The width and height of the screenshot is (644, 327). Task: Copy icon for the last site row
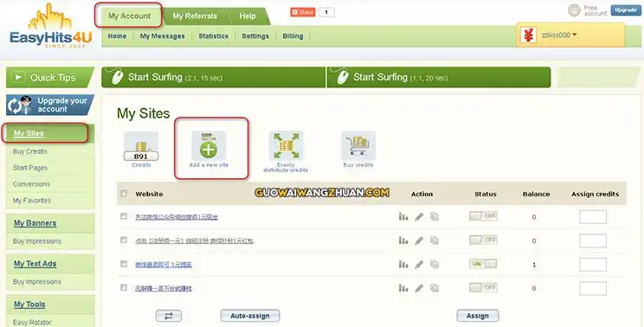point(435,288)
